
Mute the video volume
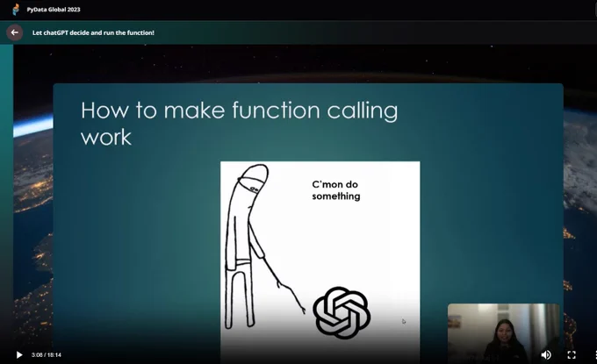546,355
